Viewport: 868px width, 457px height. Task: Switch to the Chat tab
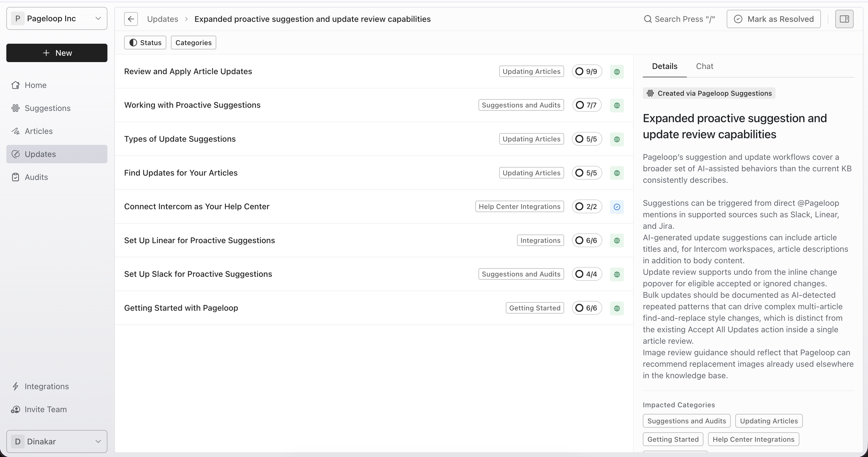click(704, 66)
